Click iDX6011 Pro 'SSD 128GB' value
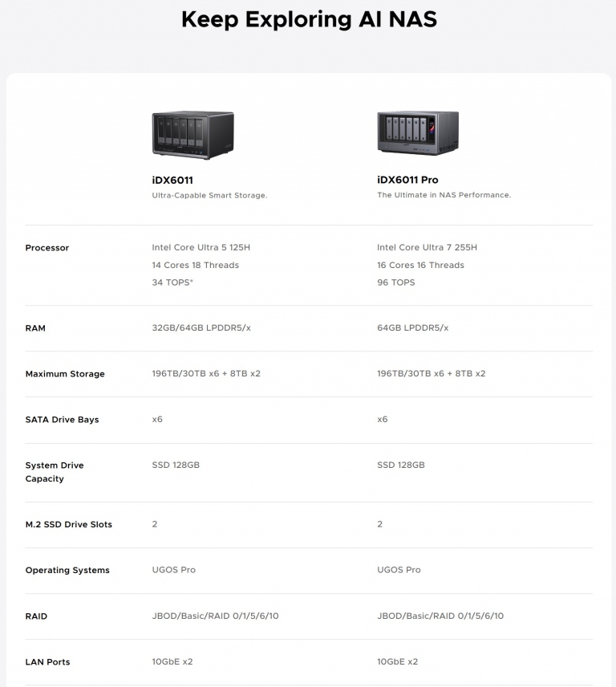 pyautogui.click(x=401, y=465)
